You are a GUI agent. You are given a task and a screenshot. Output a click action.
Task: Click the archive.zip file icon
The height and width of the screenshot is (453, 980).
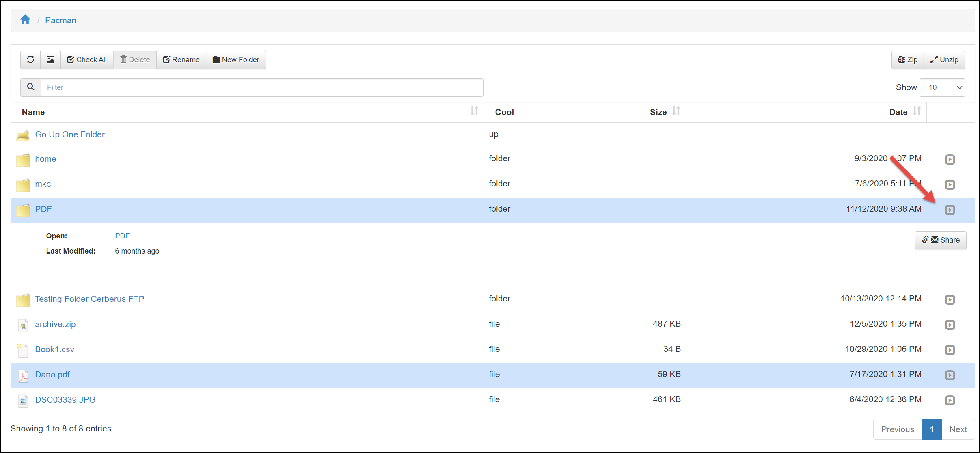(23, 325)
